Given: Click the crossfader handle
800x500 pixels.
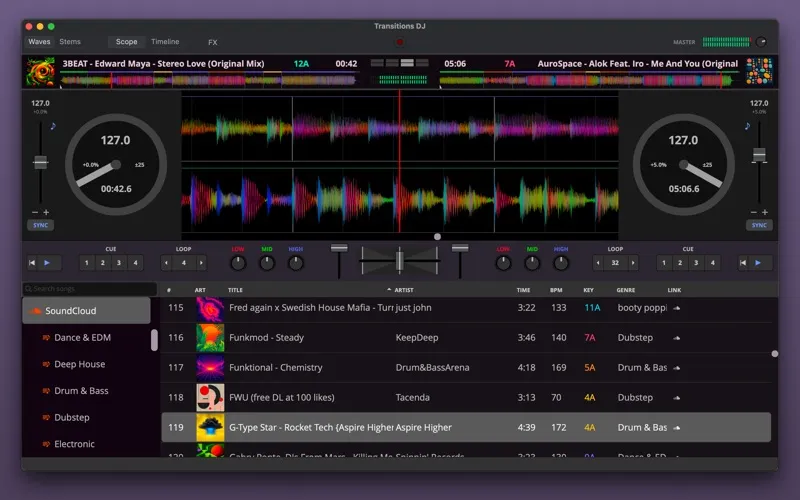Looking at the screenshot, I should point(400,260).
